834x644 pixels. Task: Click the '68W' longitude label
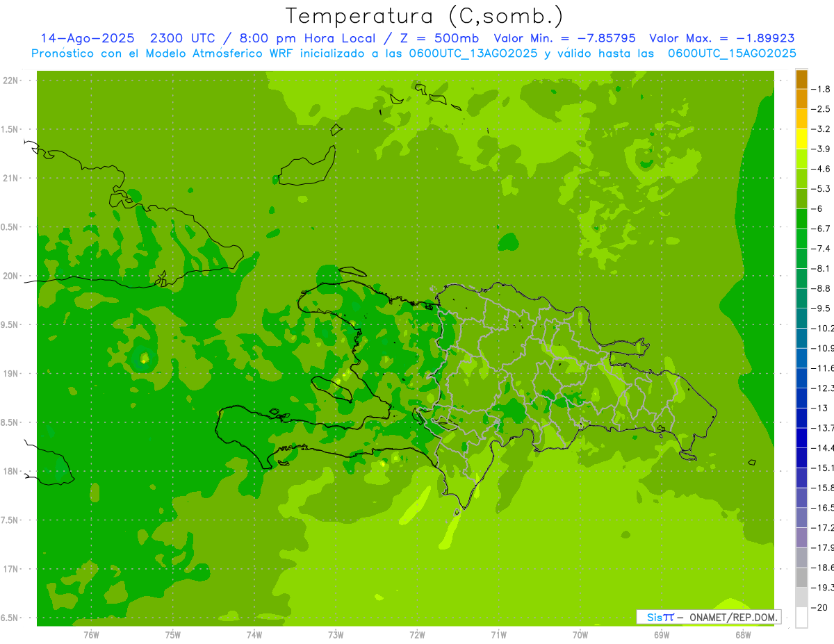743,635
